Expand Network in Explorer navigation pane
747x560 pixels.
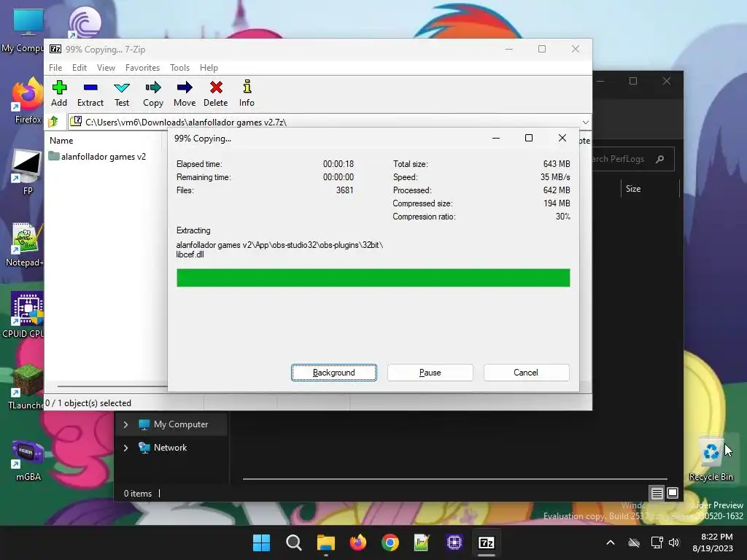[x=125, y=448]
